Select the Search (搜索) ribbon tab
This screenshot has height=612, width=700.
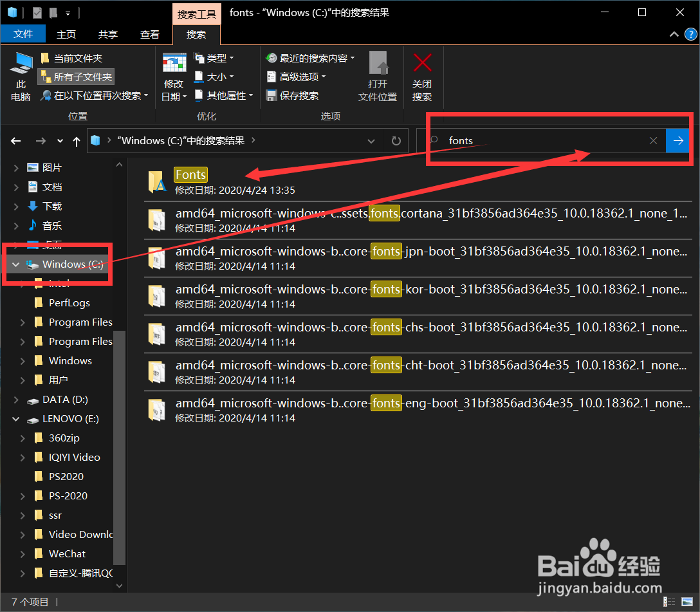pyautogui.click(x=196, y=34)
